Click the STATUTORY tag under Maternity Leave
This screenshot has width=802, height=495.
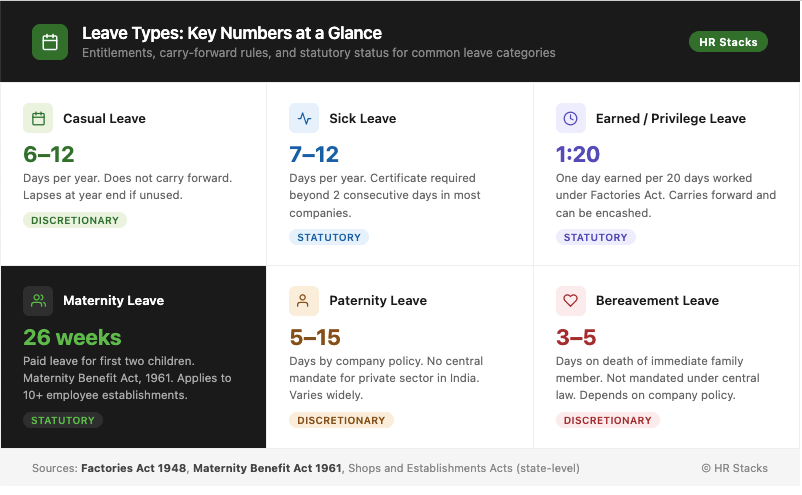coord(63,420)
